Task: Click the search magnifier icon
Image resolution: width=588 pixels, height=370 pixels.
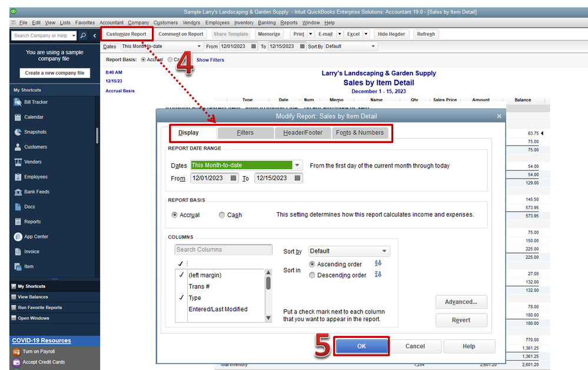Action: tap(83, 36)
